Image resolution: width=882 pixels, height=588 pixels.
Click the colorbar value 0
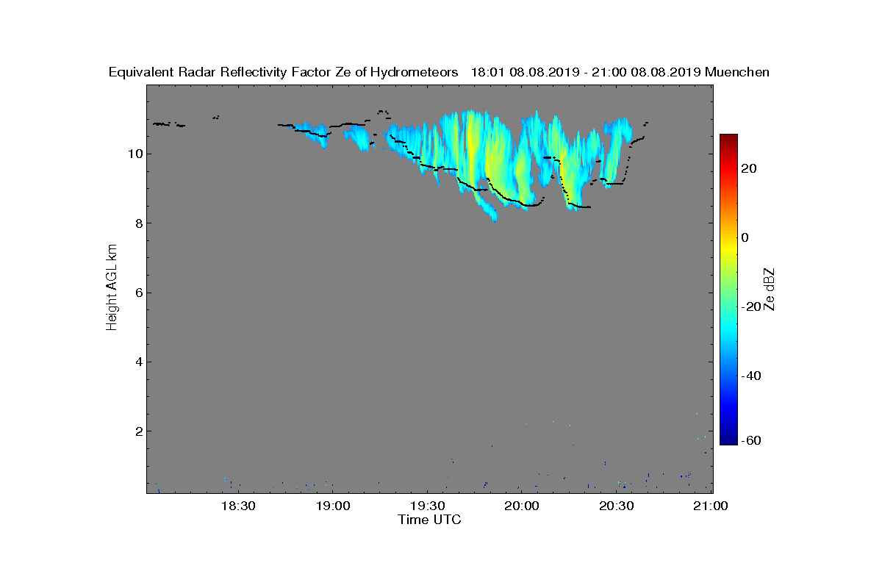745,238
